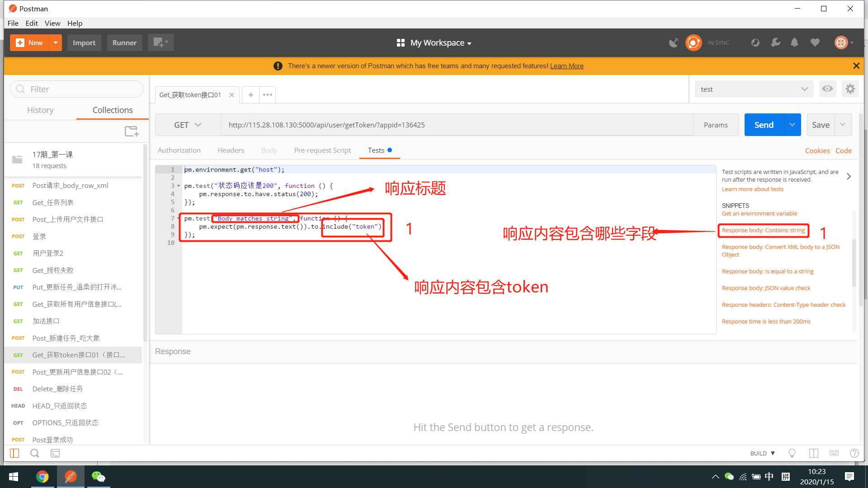This screenshot has width=868, height=488.
Task: Click the orange sync status icon
Action: [693, 42]
